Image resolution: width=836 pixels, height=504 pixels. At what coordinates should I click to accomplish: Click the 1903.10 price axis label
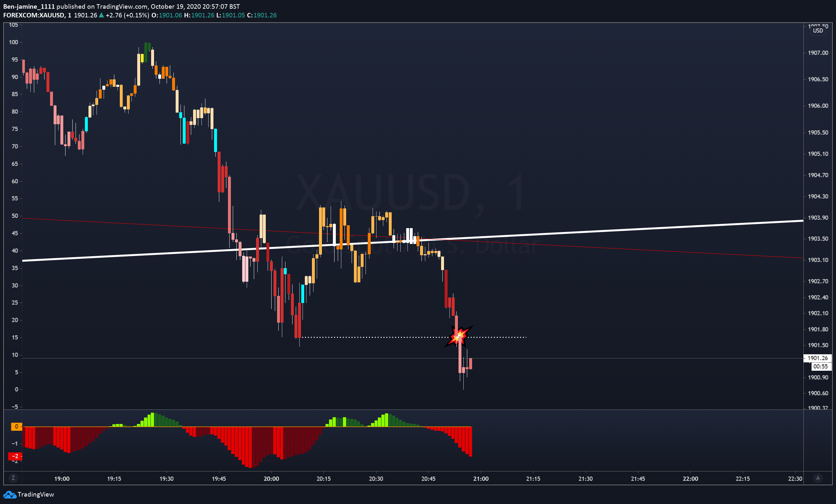[818, 260]
